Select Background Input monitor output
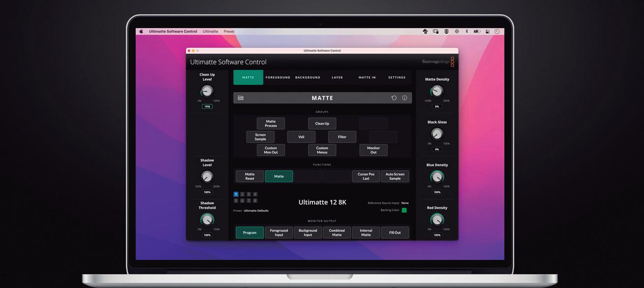This screenshot has width=644, height=288. [x=308, y=232]
